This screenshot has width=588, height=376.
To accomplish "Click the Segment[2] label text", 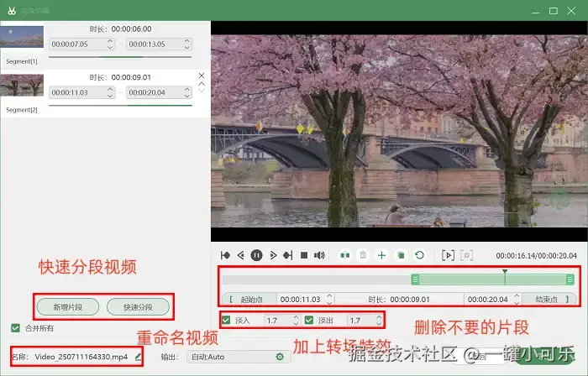I will [x=22, y=110].
